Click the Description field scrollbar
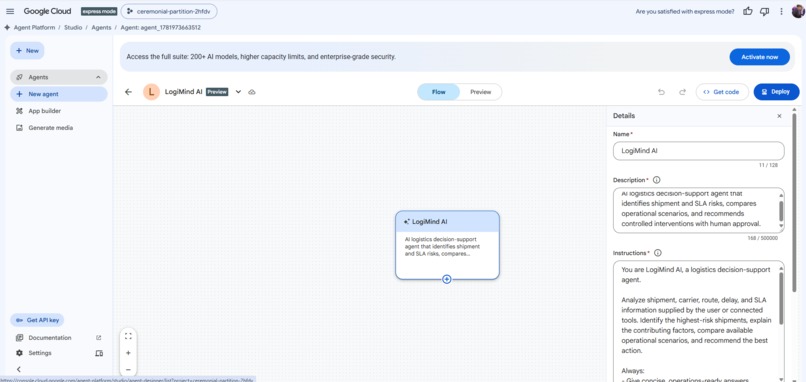The image size is (806, 382). (781, 210)
